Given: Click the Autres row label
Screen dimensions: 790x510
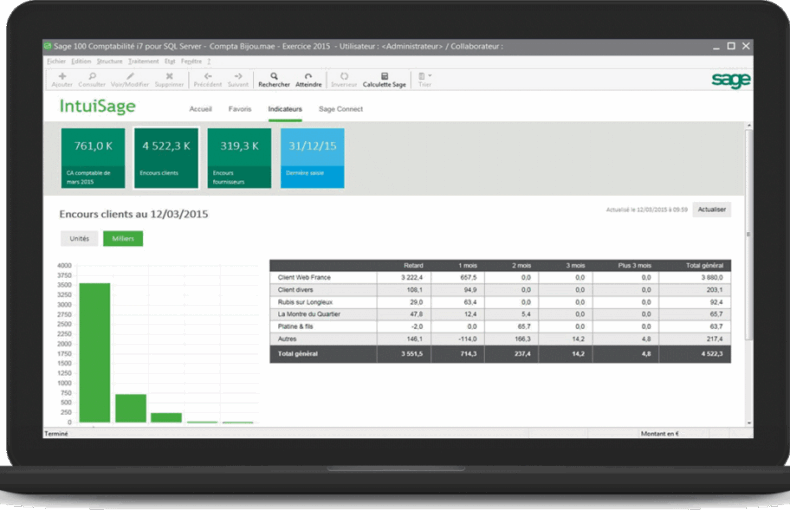Looking at the screenshot, I should [287, 339].
